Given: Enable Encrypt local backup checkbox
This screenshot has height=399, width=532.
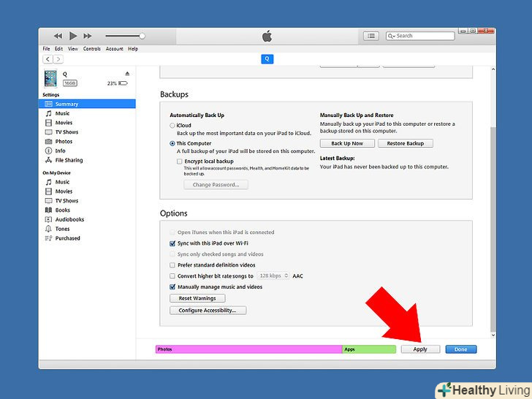Looking at the screenshot, I should coord(180,161).
